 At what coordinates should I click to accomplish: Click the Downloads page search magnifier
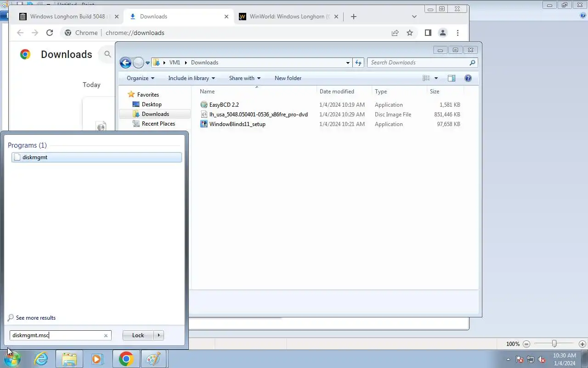(107, 54)
